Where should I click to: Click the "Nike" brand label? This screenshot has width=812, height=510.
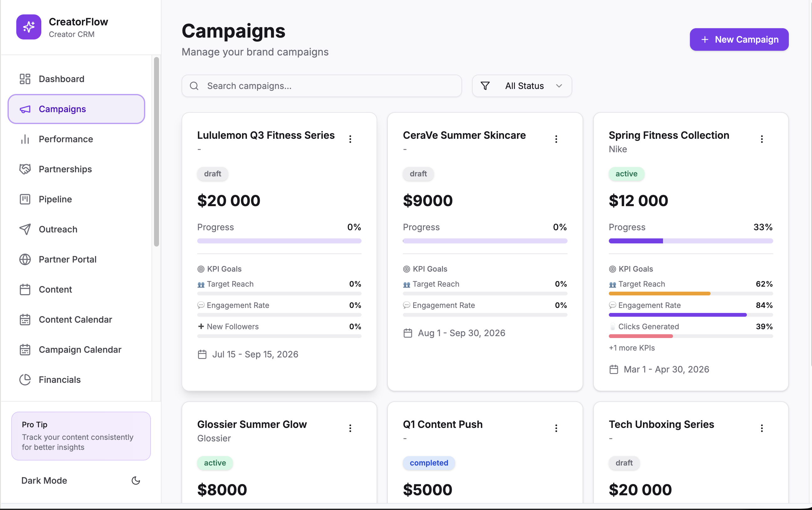pos(618,149)
